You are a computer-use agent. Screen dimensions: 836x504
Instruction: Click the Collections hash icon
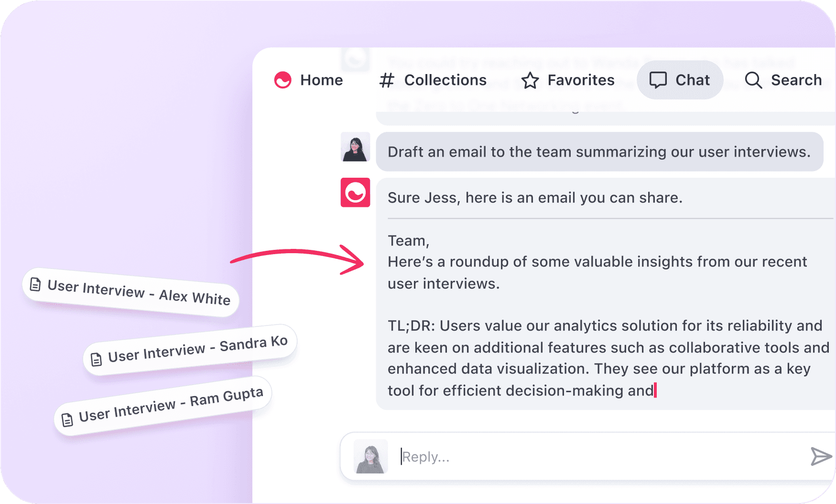click(x=386, y=80)
